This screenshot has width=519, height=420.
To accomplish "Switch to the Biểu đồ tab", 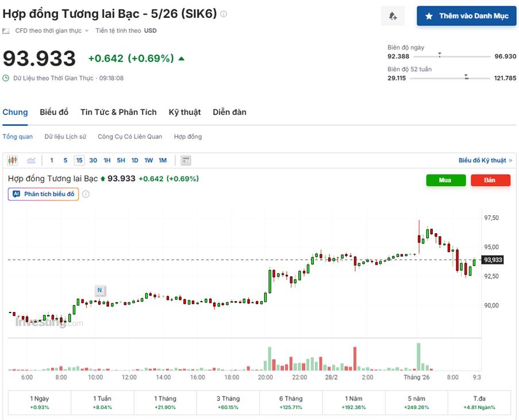I will click(54, 112).
